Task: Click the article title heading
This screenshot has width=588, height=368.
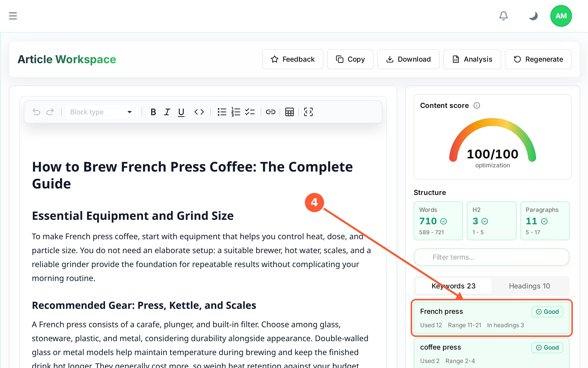Action: click(192, 175)
